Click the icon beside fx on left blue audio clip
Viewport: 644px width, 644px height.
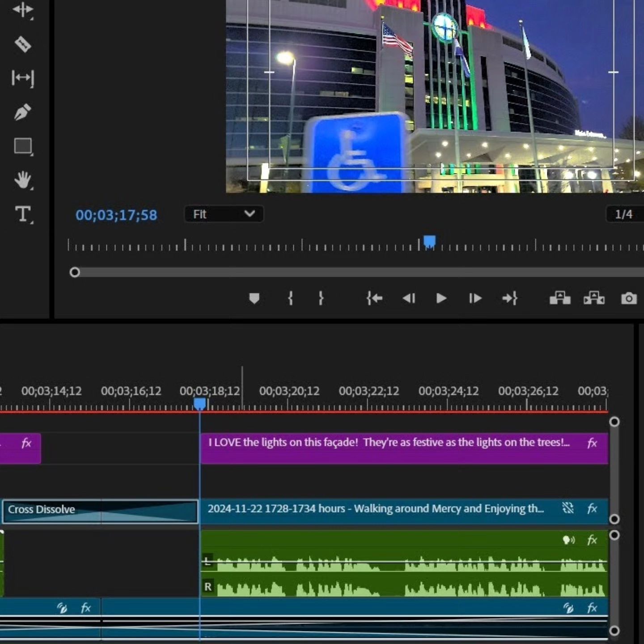(62, 608)
